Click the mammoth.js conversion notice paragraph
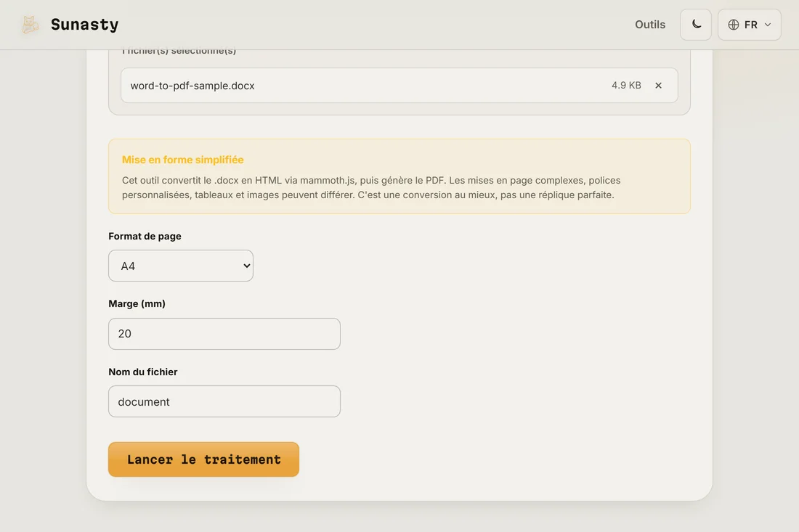The height and width of the screenshot is (532, 799). (x=371, y=187)
